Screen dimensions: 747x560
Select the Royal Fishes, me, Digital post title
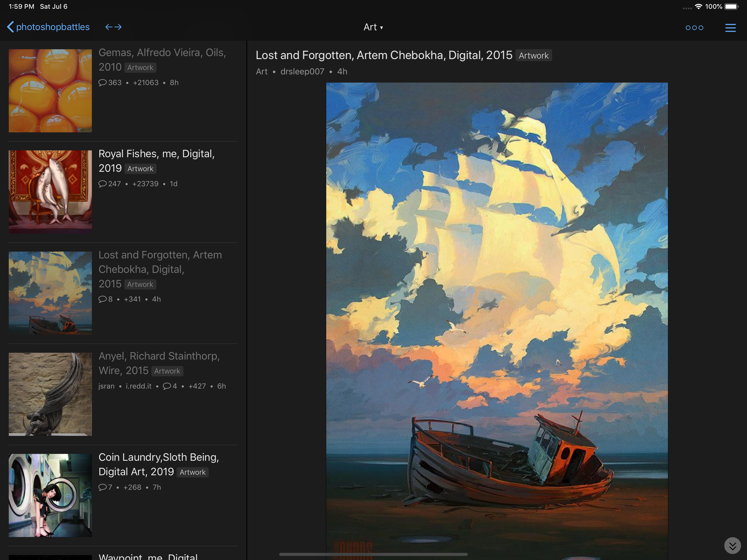pos(156,161)
